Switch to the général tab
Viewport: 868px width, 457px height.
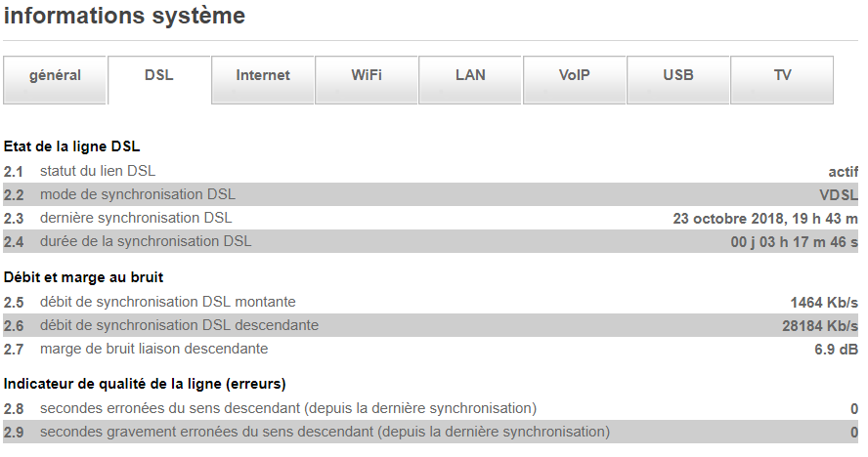[55, 76]
